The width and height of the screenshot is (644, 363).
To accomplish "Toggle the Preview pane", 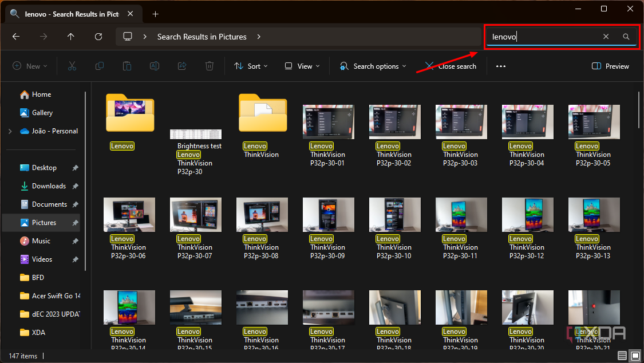I will pos(610,66).
